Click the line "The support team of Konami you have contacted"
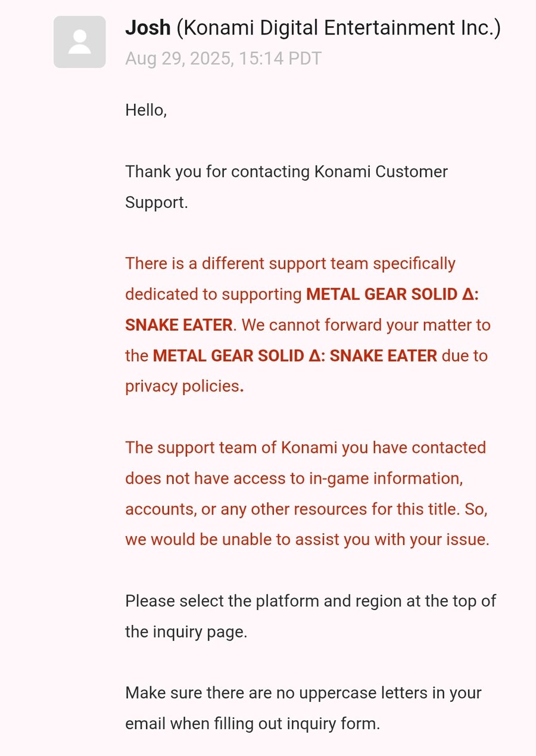The width and height of the screenshot is (536, 756). point(306,447)
